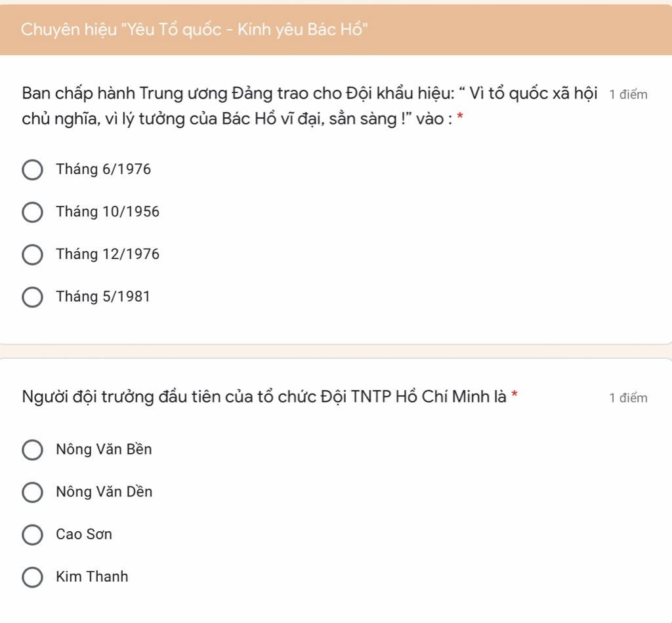The image size is (672, 623).
Task: Click the Nông Văn Bền name label
Action: tap(104, 449)
